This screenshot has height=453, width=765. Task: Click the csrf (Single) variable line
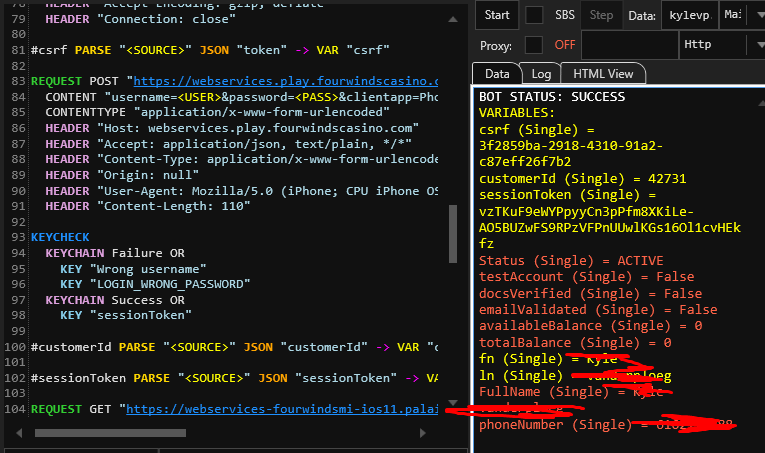pos(537,130)
